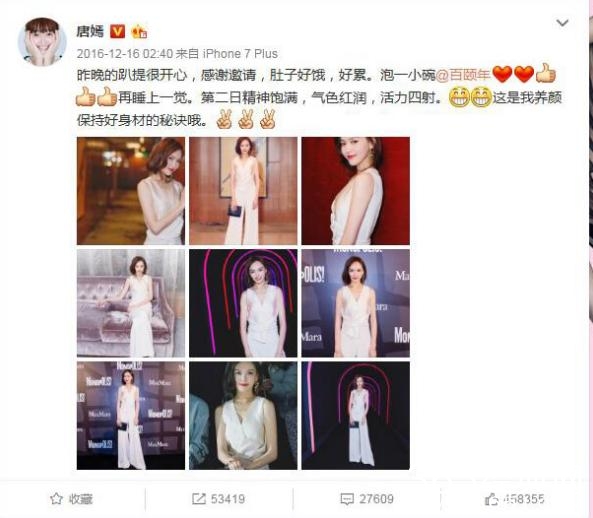Click the iPhone 7 Plus source link

[240, 54]
